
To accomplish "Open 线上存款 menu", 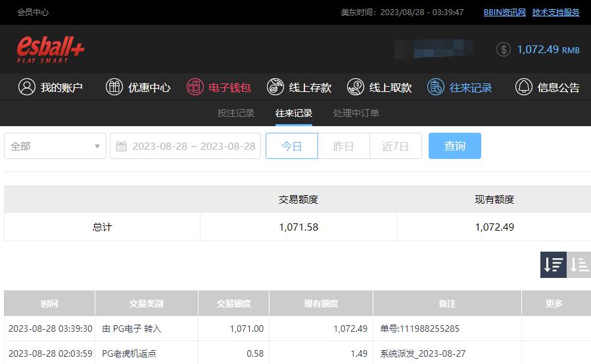I will pyautogui.click(x=299, y=87).
